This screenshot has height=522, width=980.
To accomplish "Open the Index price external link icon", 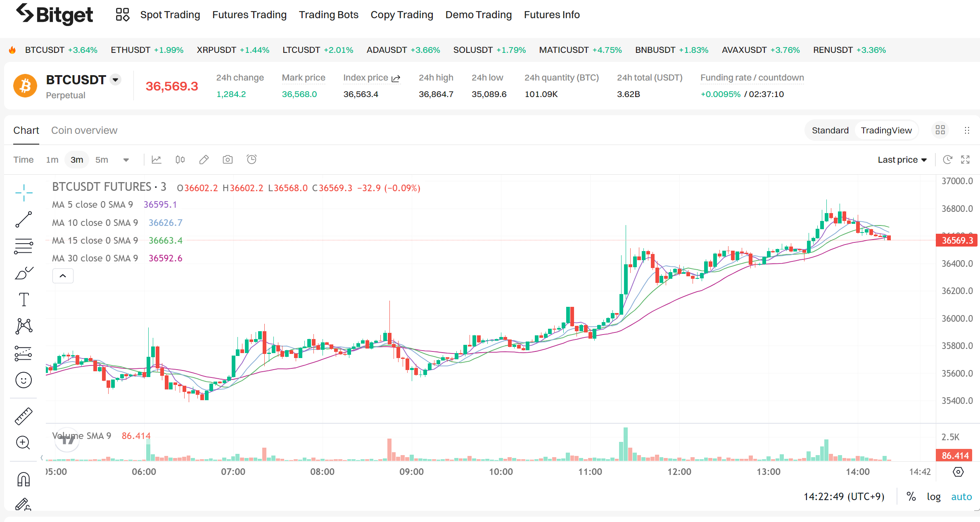I will tap(396, 78).
